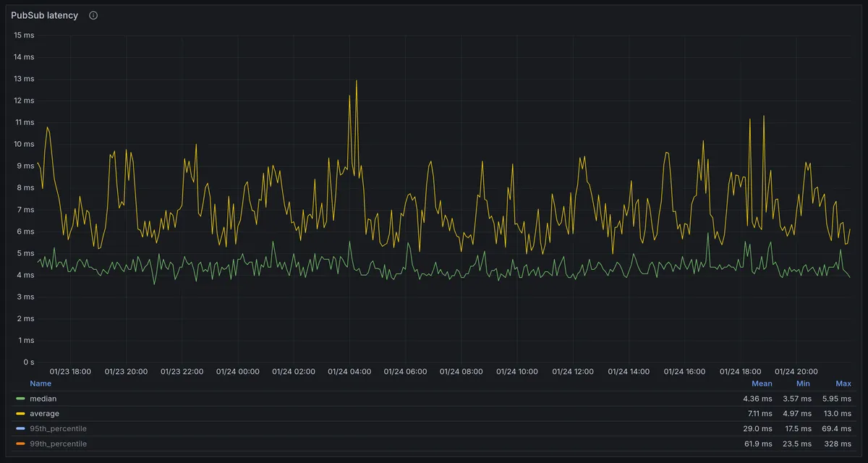Click 99th_percentile mean value 61.9 ms
868x463 pixels.
click(x=758, y=443)
